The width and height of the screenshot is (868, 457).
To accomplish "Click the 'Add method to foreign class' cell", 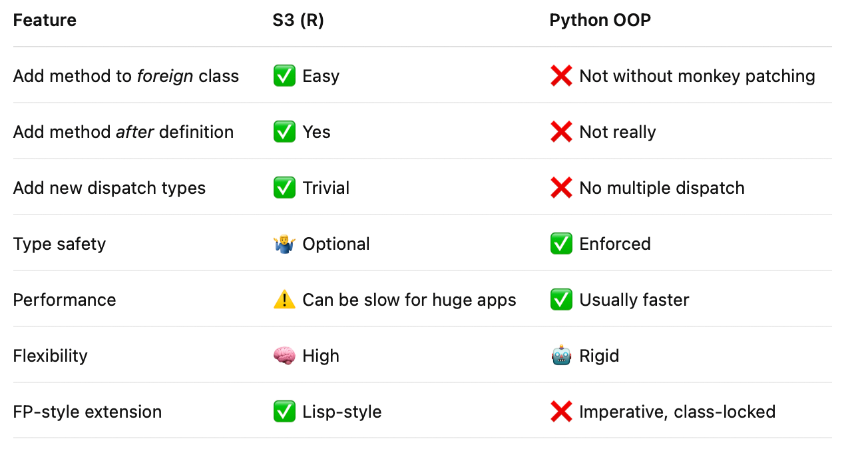I will [126, 76].
